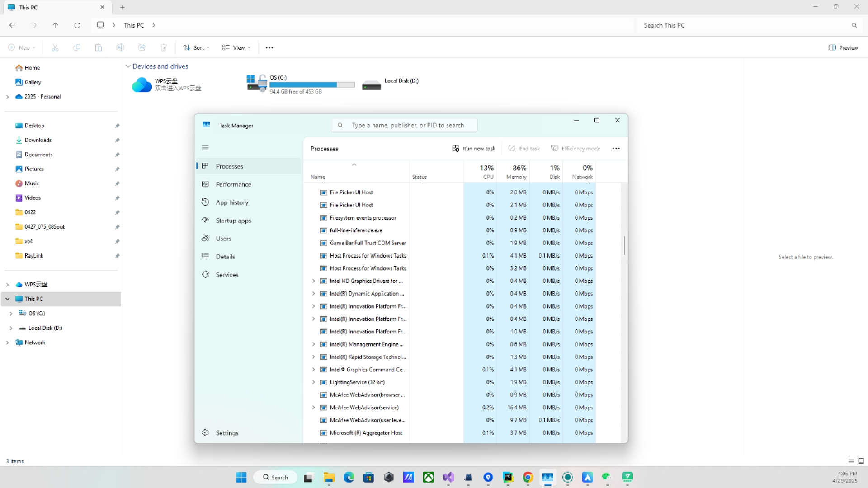
Task: Expand Intel(R) Management Engine process
Action: pos(313,344)
